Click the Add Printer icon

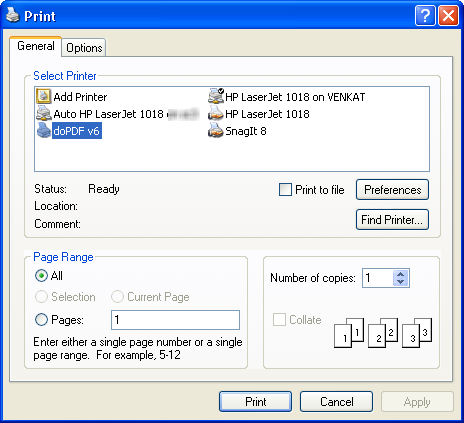click(43, 96)
